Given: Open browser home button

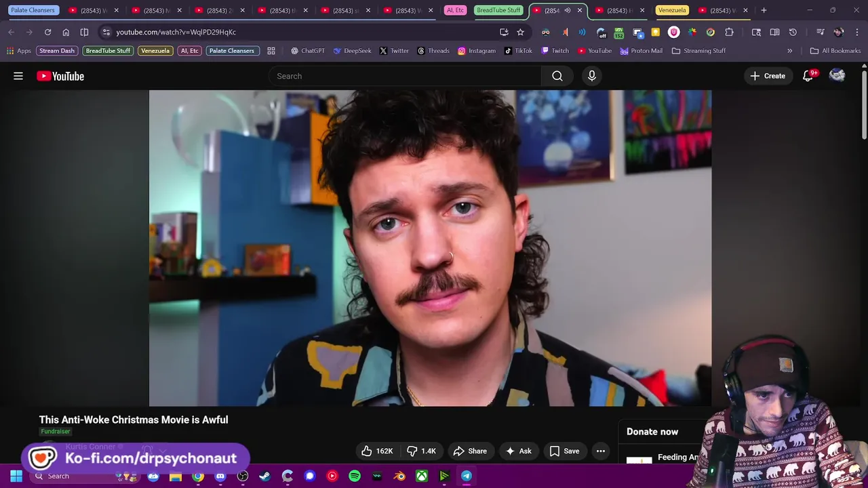Looking at the screenshot, I should (x=66, y=32).
